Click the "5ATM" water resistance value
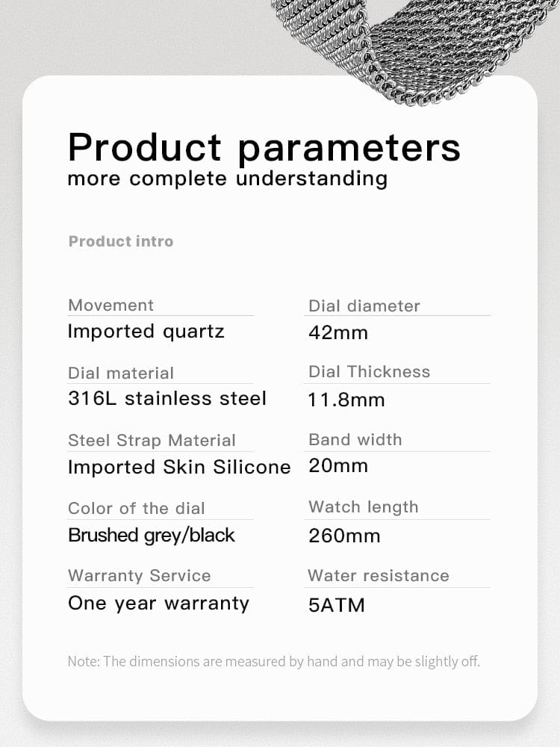The image size is (560, 747). pos(337,604)
